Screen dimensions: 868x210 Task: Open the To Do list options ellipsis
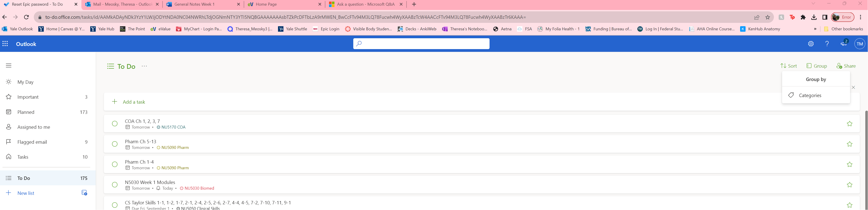point(144,66)
